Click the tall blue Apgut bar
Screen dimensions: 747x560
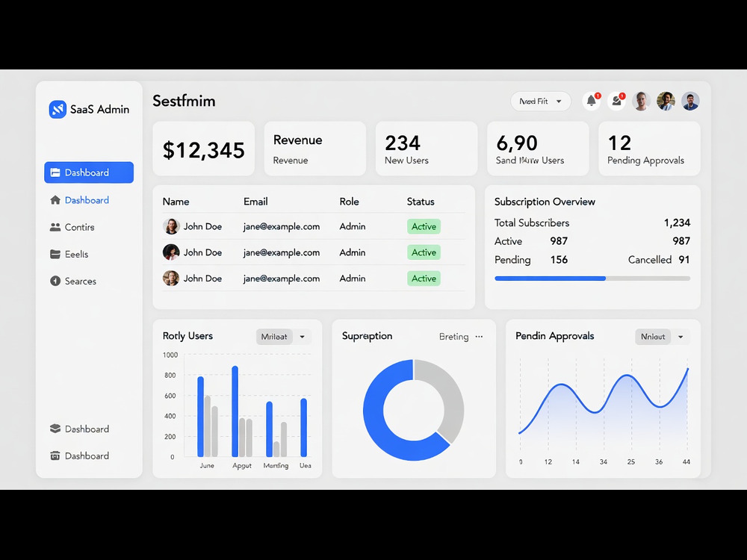click(x=235, y=411)
